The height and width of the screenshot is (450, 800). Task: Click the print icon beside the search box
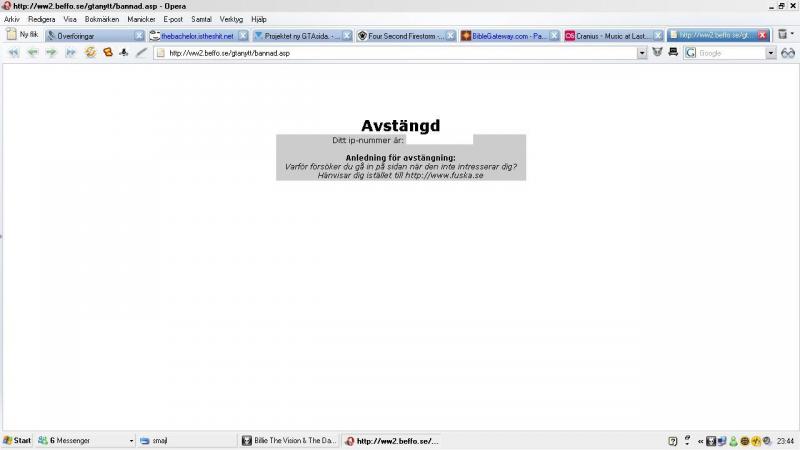[x=673, y=52]
